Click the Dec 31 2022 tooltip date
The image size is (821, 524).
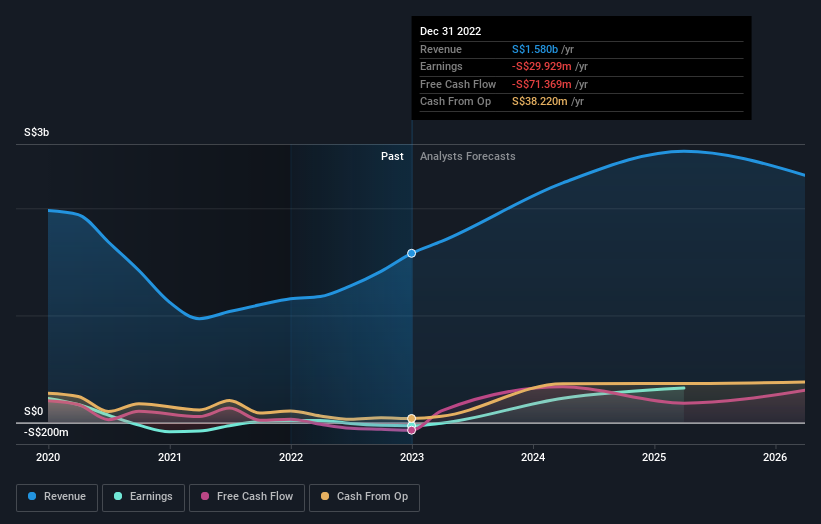450,31
